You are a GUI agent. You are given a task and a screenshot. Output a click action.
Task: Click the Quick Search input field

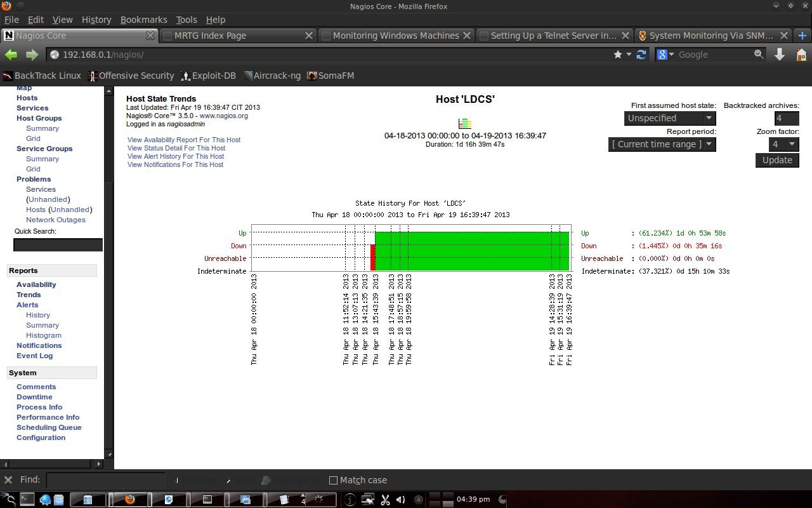(58, 244)
